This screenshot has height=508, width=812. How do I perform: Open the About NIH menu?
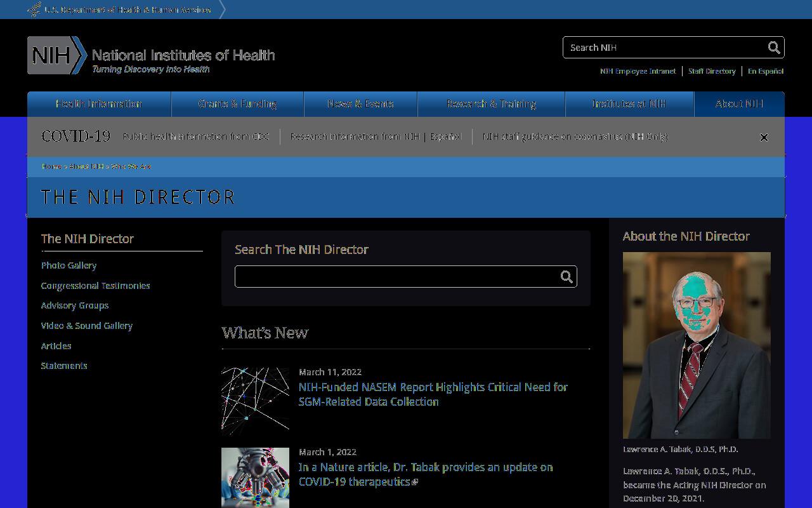(740, 104)
